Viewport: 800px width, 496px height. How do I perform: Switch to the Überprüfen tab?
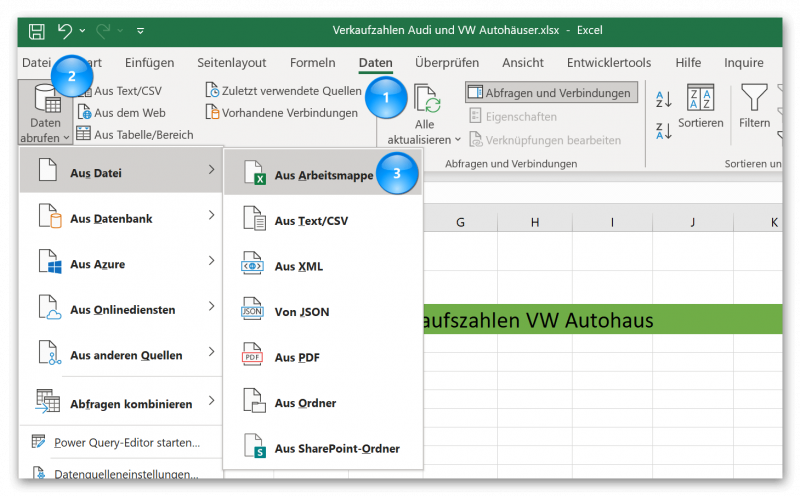point(447,63)
